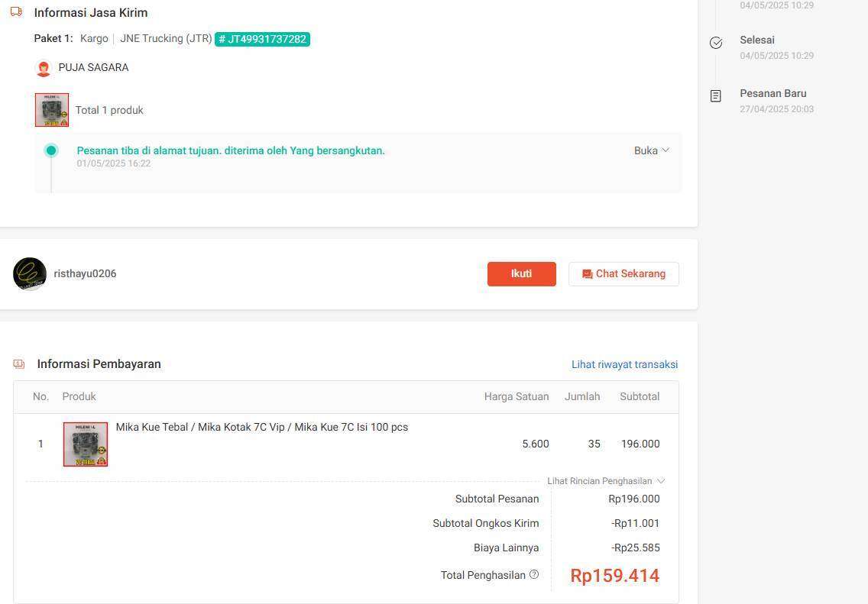Click the Pesanan Baru document icon
868x604 pixels.
point(716,96)
